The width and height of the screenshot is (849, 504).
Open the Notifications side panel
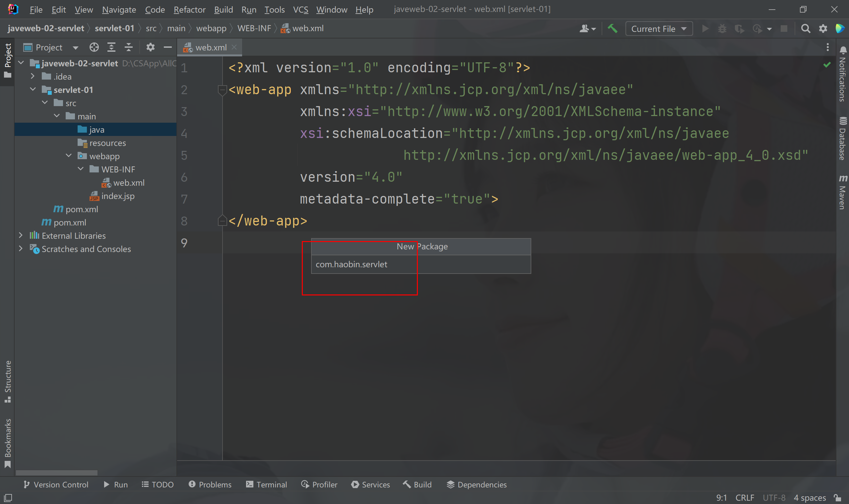click(x=843, y=74)
